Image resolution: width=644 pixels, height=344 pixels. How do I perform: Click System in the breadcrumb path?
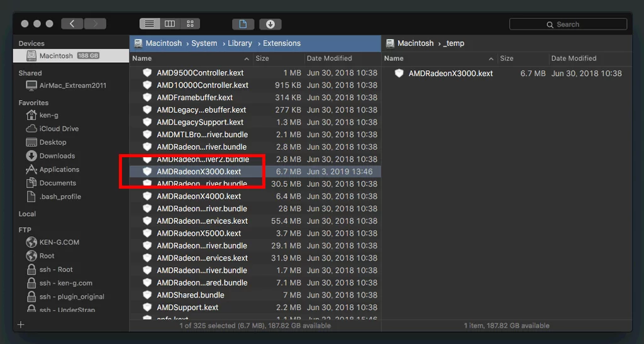click(204, 43)
